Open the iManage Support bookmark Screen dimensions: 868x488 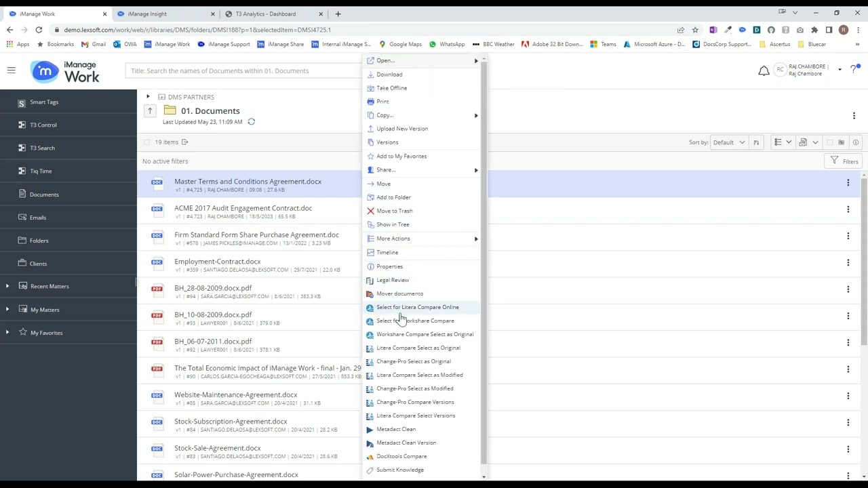(x=224, y=45)
